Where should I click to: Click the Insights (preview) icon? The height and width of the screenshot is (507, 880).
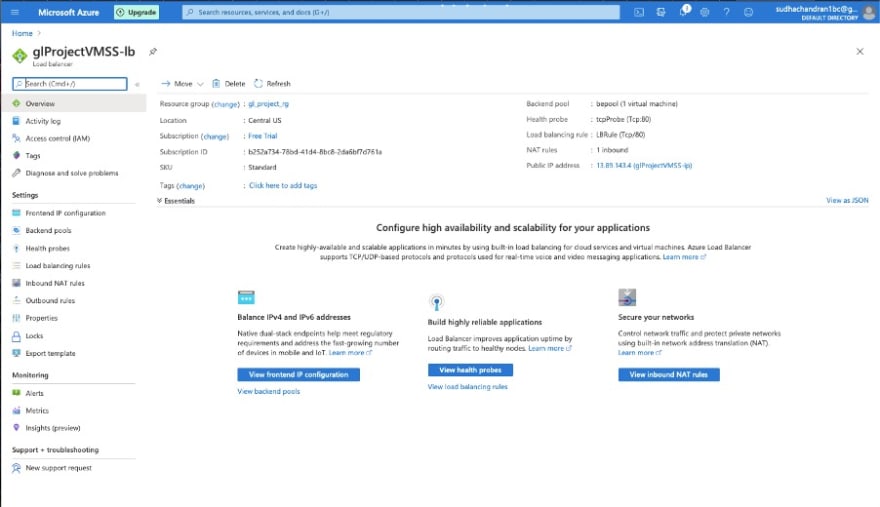pos(16,428)
